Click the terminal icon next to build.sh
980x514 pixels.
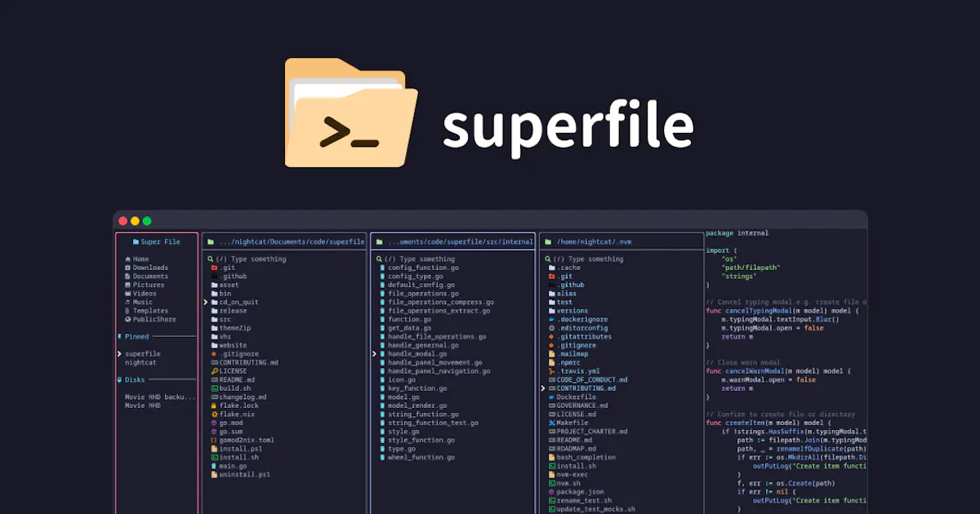[x=214, y=388]
